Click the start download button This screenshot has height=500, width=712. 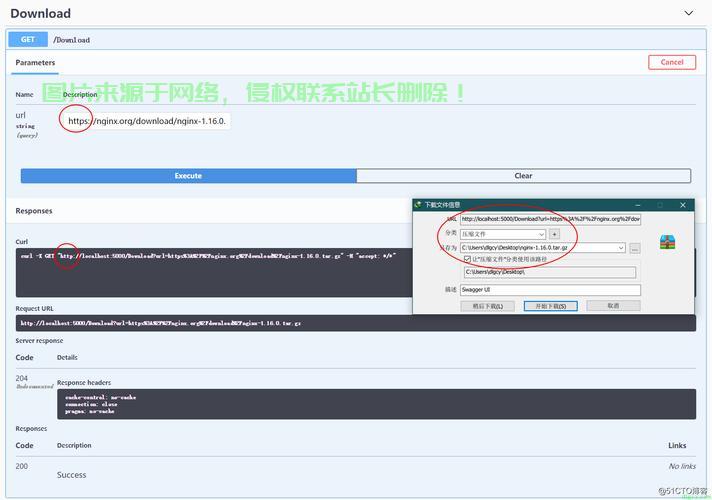click(x=550, y=306)
